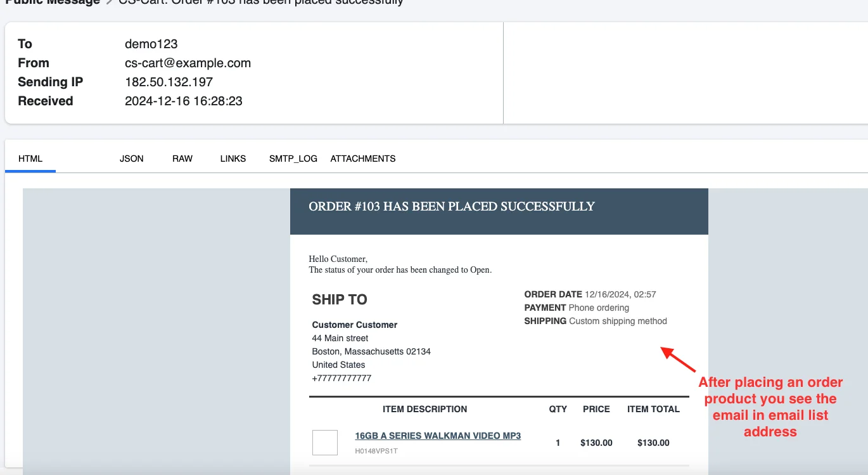The image size is (868, 475).
Task: Click the SHIP TO heading
Action: tap(340, 299)
